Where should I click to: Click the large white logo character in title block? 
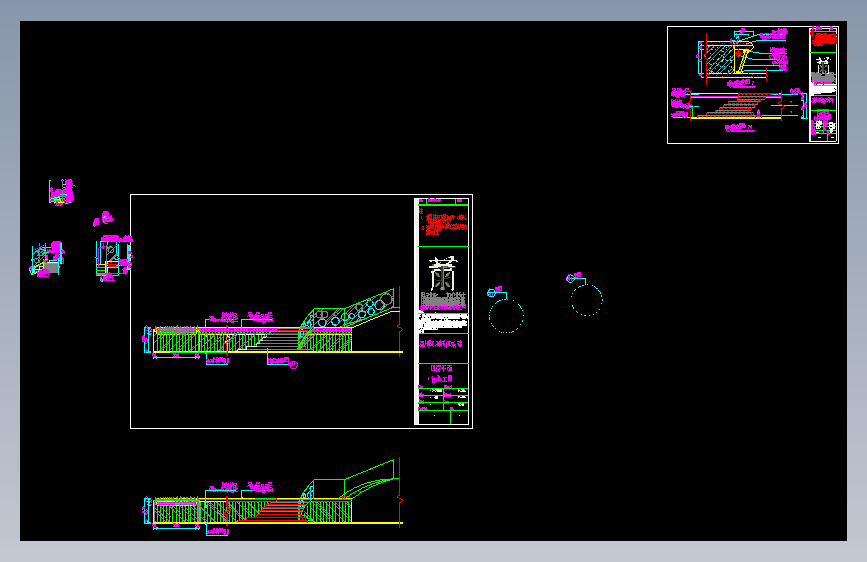[442, 274]
